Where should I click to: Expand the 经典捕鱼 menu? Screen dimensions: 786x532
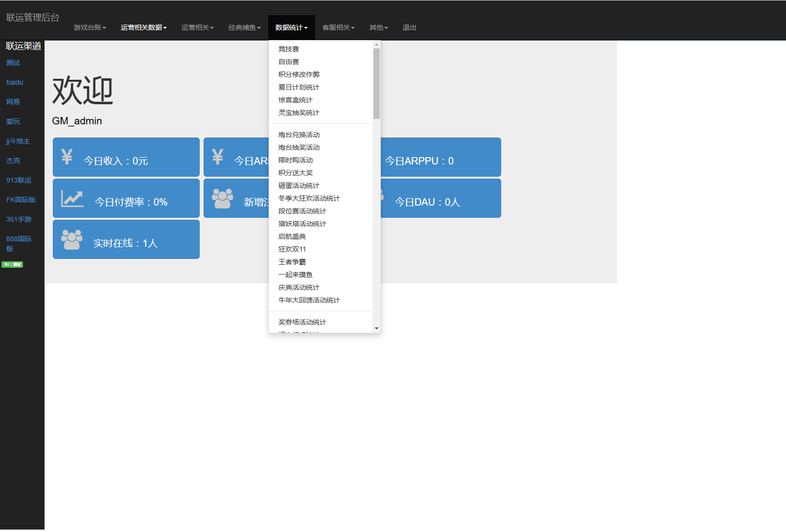coord(244,27)
